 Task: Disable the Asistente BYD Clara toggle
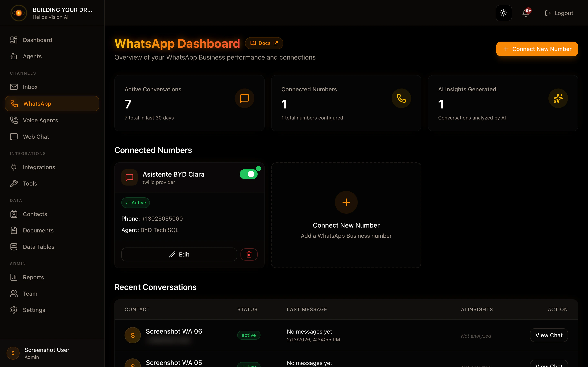(x=248, y=174)
